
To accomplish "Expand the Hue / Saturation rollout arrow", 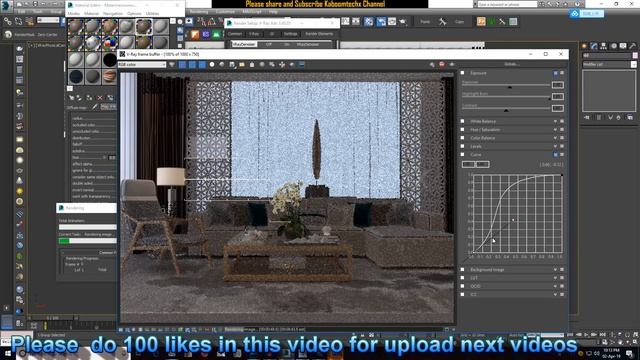I will (x=556, y=129).
